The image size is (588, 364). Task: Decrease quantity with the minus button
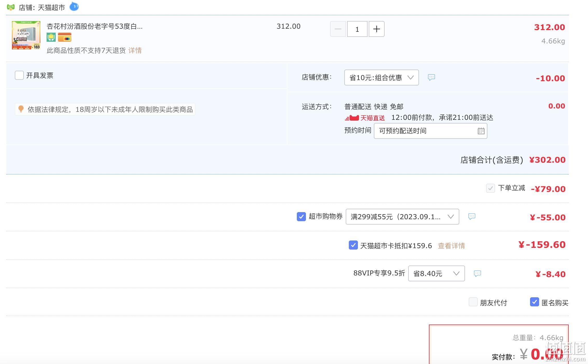(x=338, y=29)
